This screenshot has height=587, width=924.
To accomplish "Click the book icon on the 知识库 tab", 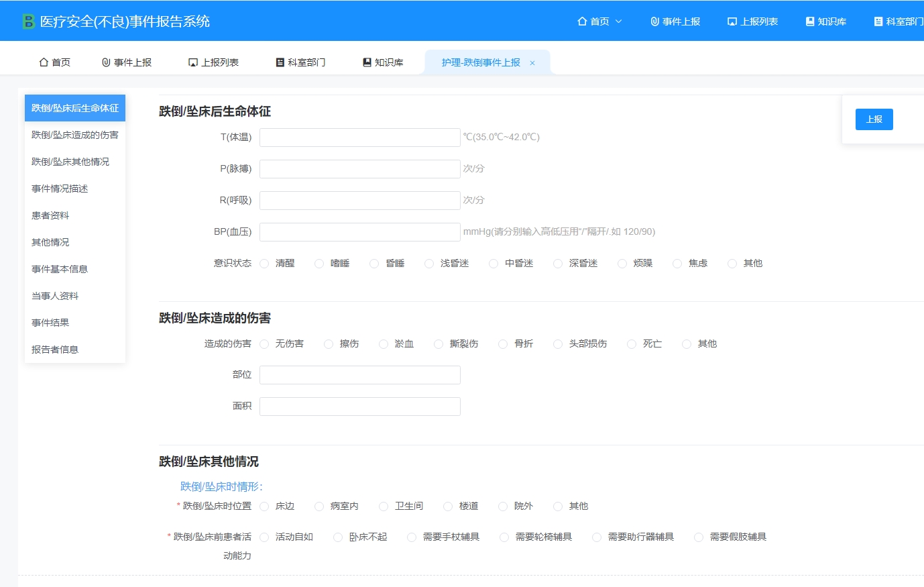I will [367, 62].
